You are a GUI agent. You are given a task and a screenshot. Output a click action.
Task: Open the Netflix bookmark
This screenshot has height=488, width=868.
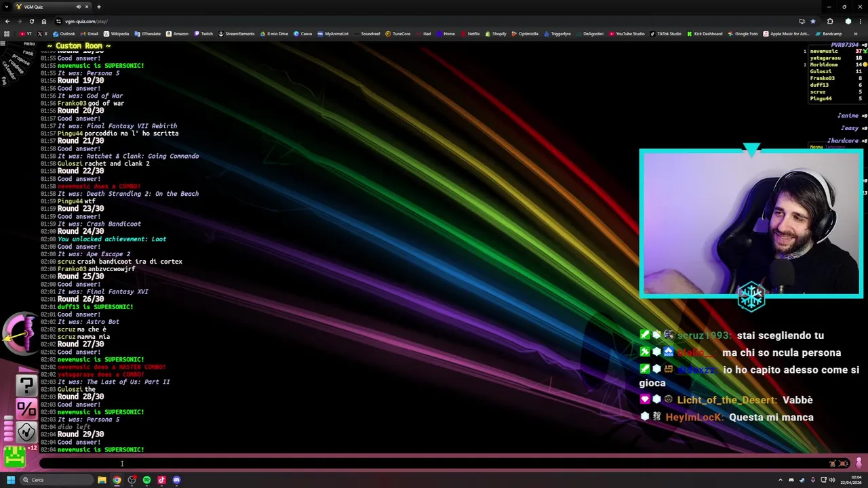point(470,34)
